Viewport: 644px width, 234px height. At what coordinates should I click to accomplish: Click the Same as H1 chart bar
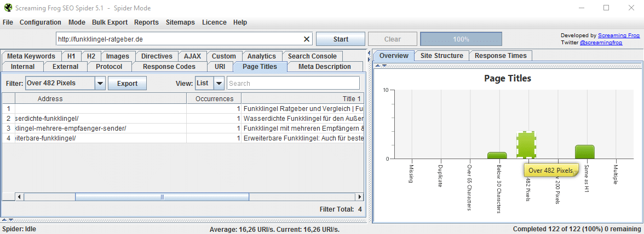coord(584,151)
